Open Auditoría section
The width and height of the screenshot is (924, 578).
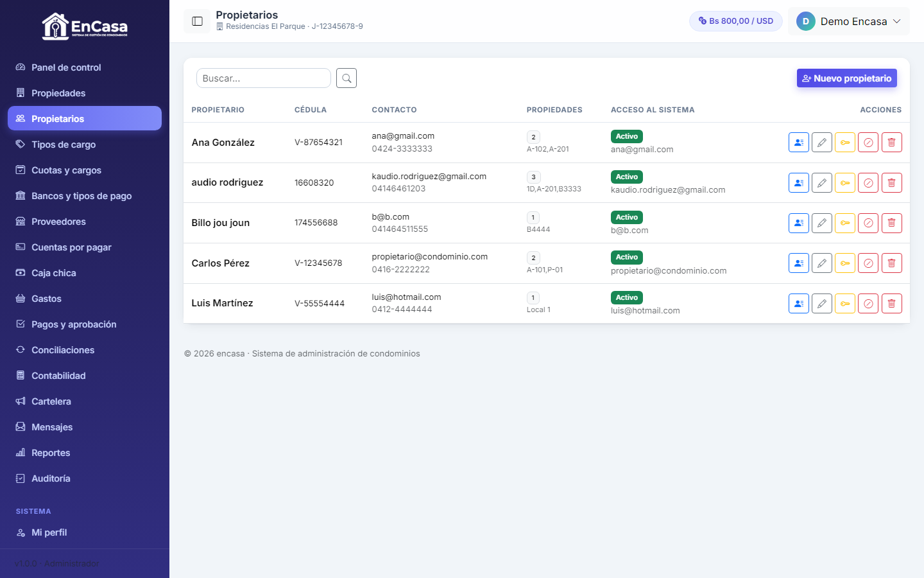click(x=85, y=478)
